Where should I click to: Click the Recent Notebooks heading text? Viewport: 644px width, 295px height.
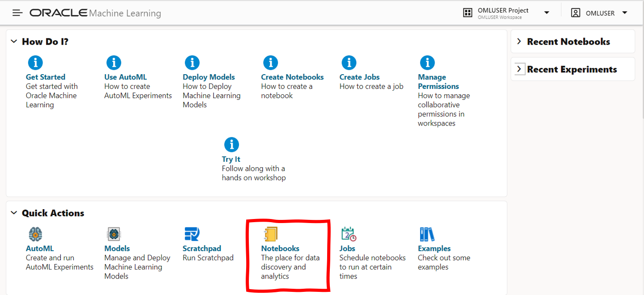point(568,42)
